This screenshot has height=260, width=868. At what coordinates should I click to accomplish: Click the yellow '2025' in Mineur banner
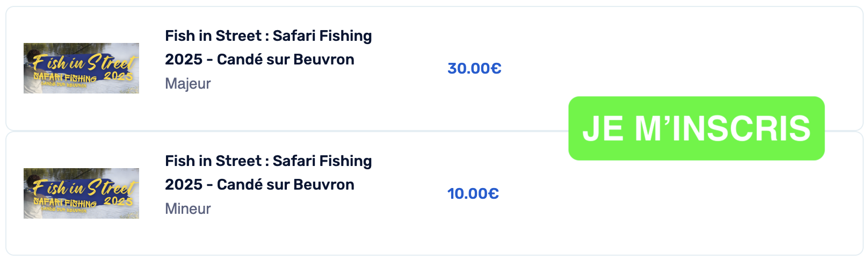tap(118, 201)
